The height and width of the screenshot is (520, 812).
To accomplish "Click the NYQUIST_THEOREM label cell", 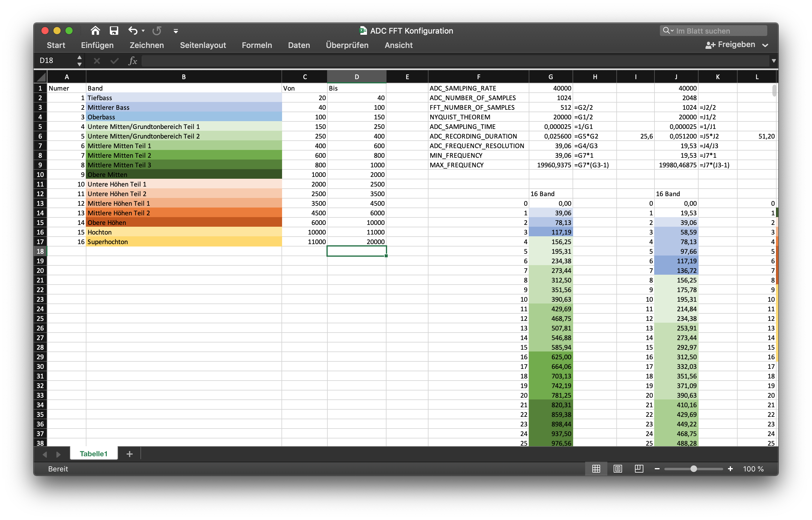I will tap(478, 117).
